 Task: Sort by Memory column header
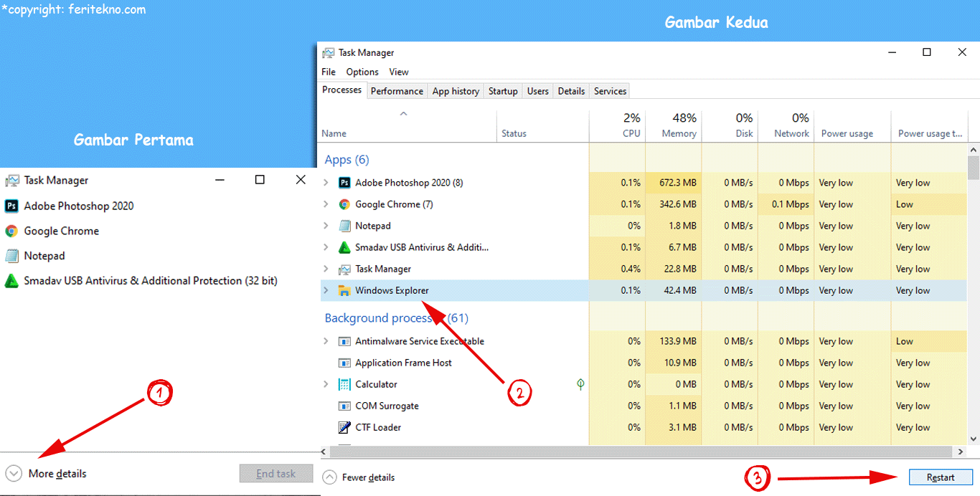pyautogui.click(x=674, y=126)
